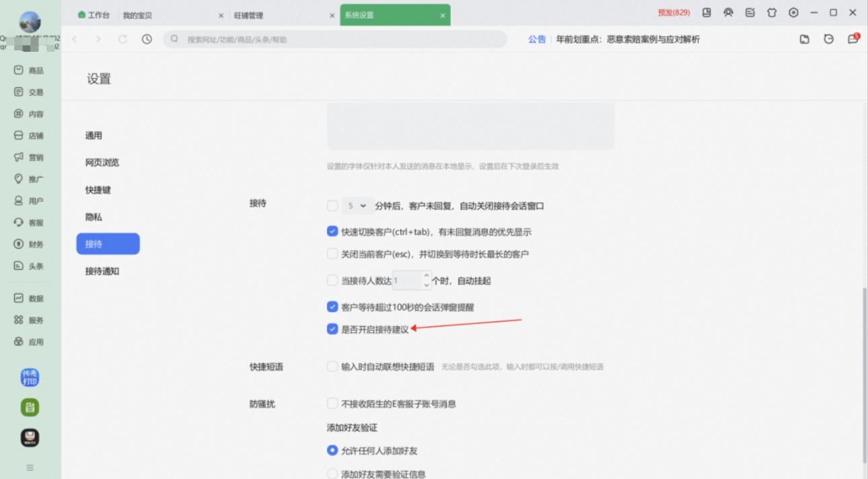The image size is (868, 479).
Task: Open the 店铺 (Shop) sidebar item
Action: [x=29, y=136]
